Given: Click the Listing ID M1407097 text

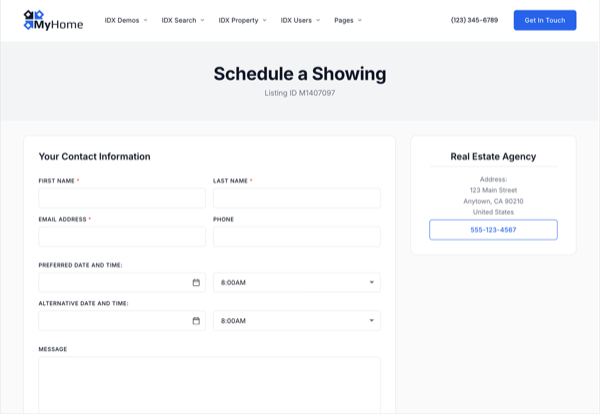Looking at the screenshot, I should tap(300, 93).
